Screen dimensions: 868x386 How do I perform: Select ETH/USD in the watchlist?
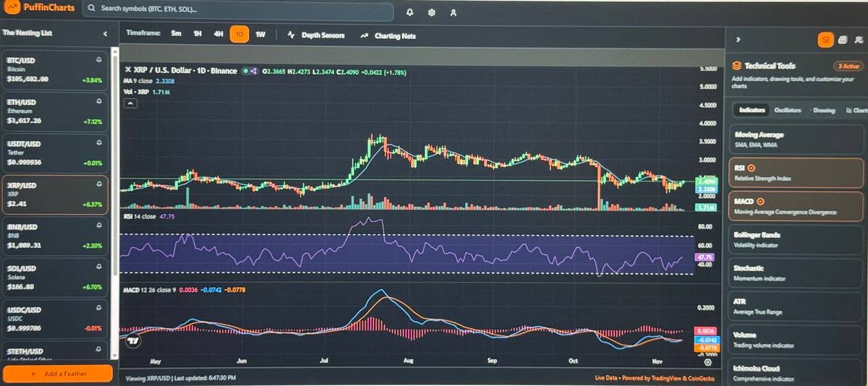[56, 111]
